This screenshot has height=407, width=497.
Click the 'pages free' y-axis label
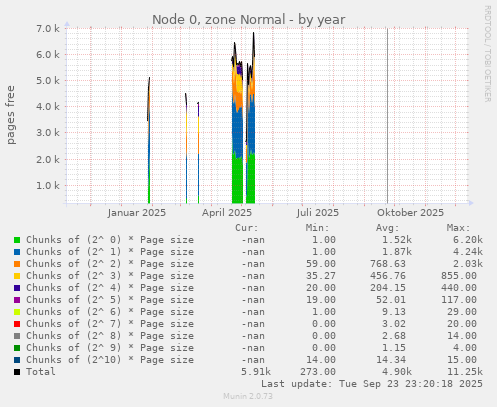[11, 115]
